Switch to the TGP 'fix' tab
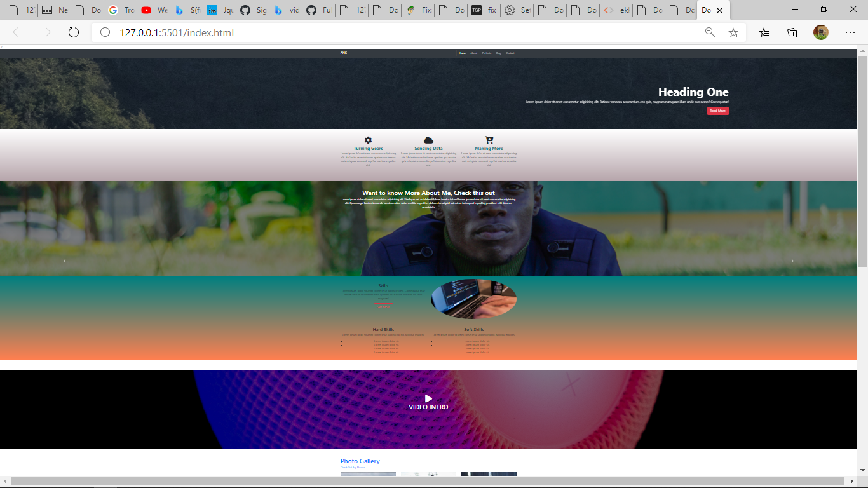 click(x=484, y=10)
